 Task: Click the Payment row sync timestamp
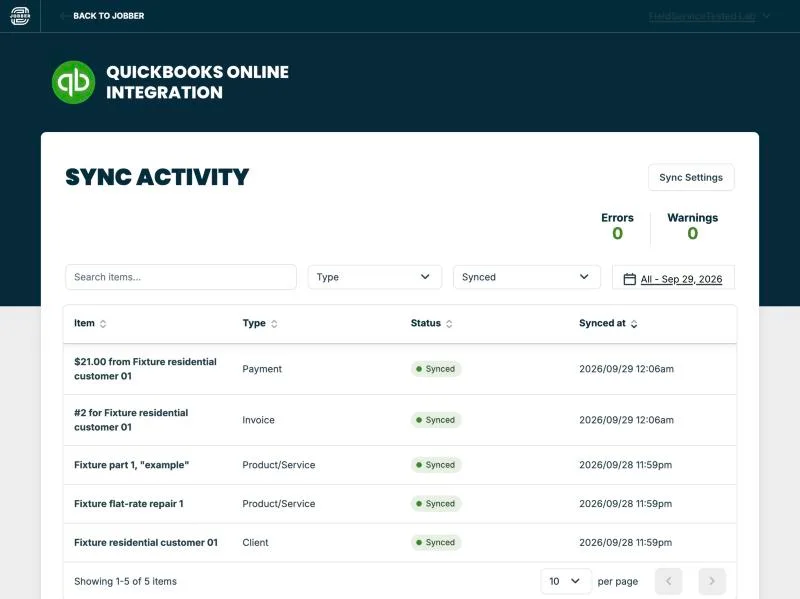click(x=627, y=369)
